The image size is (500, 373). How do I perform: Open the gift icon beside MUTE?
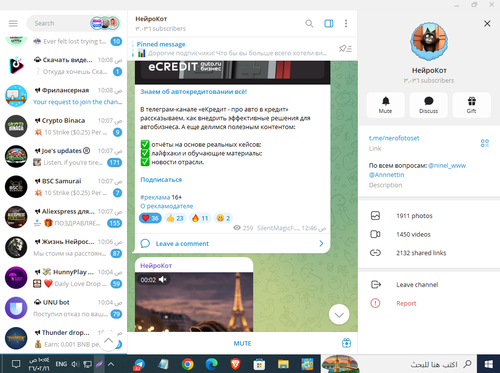pyautogui.click(x=346, y=343)
